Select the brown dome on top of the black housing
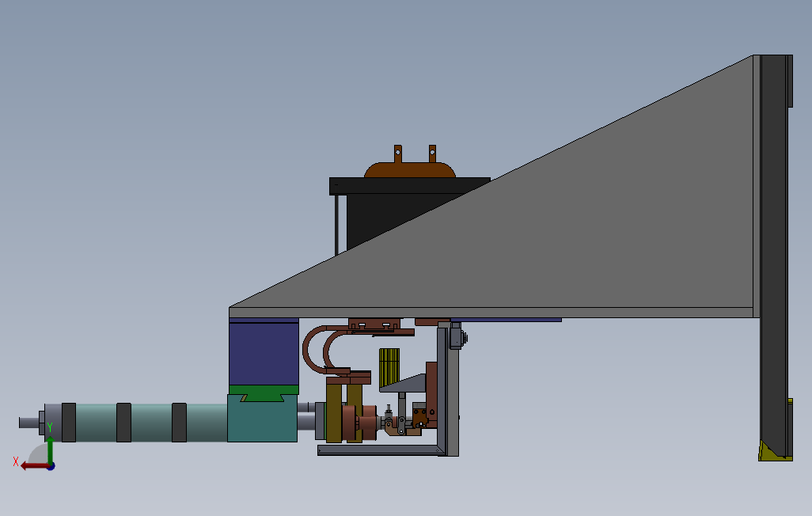Screen dimensions: 812x516 coord(410,169)
